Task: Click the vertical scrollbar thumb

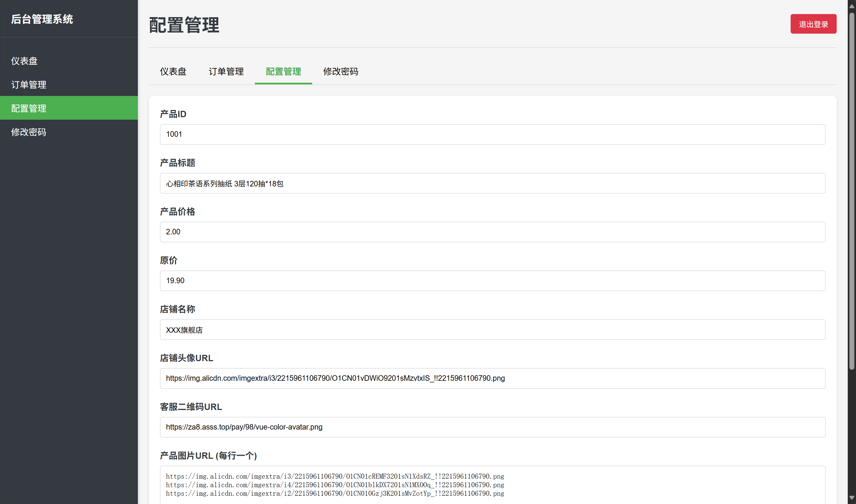Action: (x=852, y=191)
